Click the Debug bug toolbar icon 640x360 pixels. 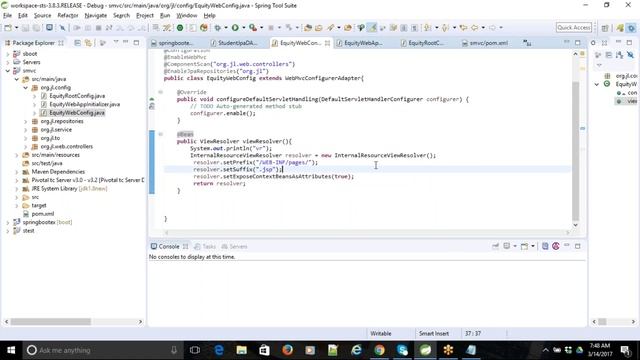pyautogui.click(x=218, y=28)
